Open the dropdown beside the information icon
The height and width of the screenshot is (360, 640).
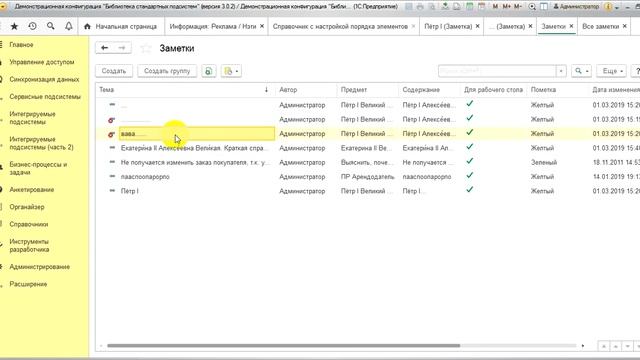point(617,7)
